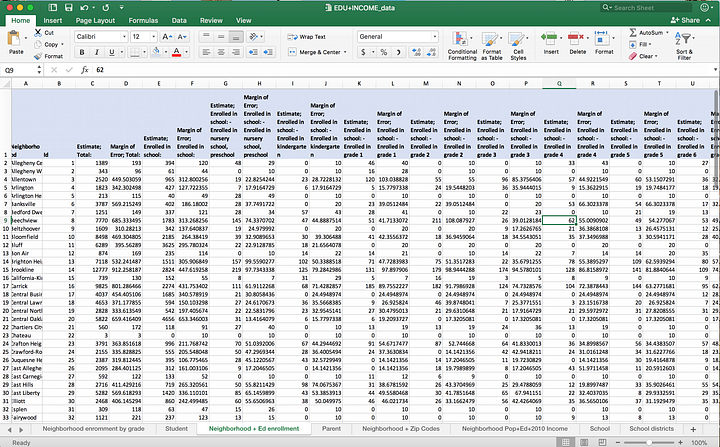Viewport: 720px width, 447px height.
Task: Open the Parent sheet tab
Action: [331, 429]
